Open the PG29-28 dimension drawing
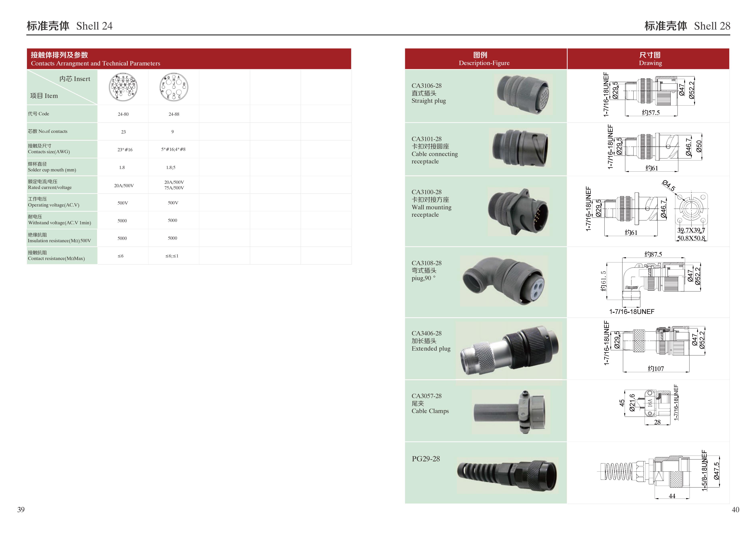 [659, 475]
